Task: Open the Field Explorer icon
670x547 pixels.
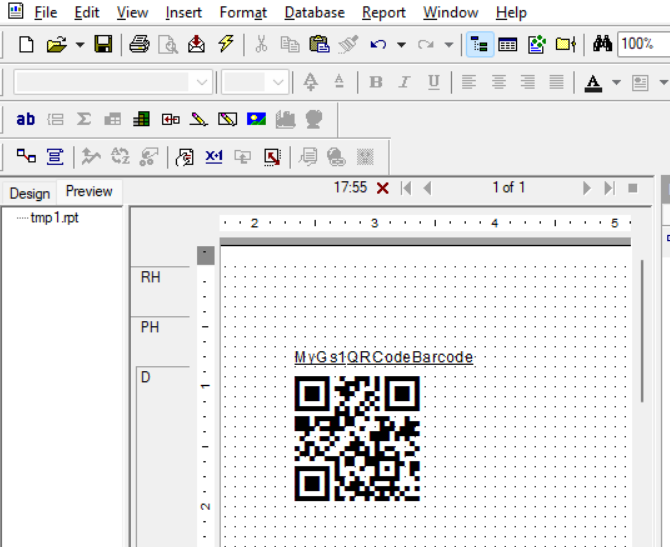Action: [x=508, y=44]
